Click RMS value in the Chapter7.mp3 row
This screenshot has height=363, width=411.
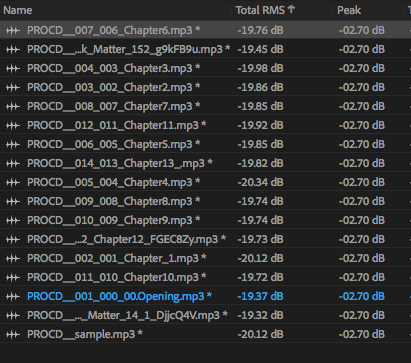[260, 106]
